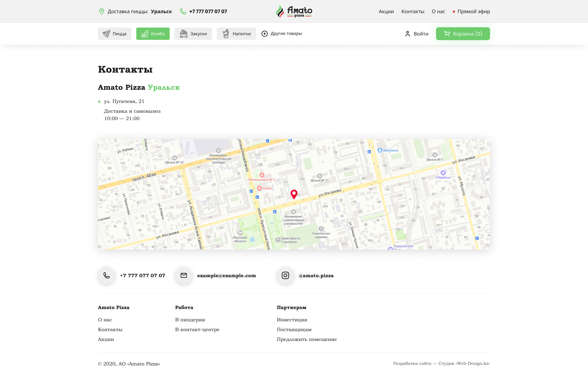Image resolution: width=588 pixels, height=374 pixels.
Task: Open footer link Предложить помещение
Action: coord(307,339)
